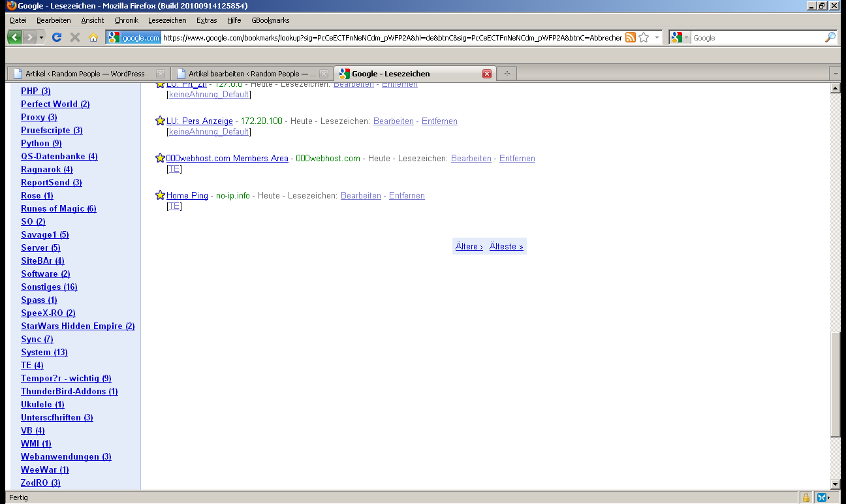Open the Chronik menu
The width and height of the screenshot is (846, 504).
127,20
